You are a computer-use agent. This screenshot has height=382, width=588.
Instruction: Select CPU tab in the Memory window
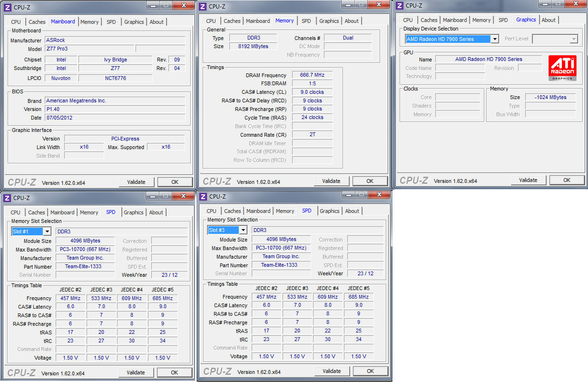click(x=211, y=21)
